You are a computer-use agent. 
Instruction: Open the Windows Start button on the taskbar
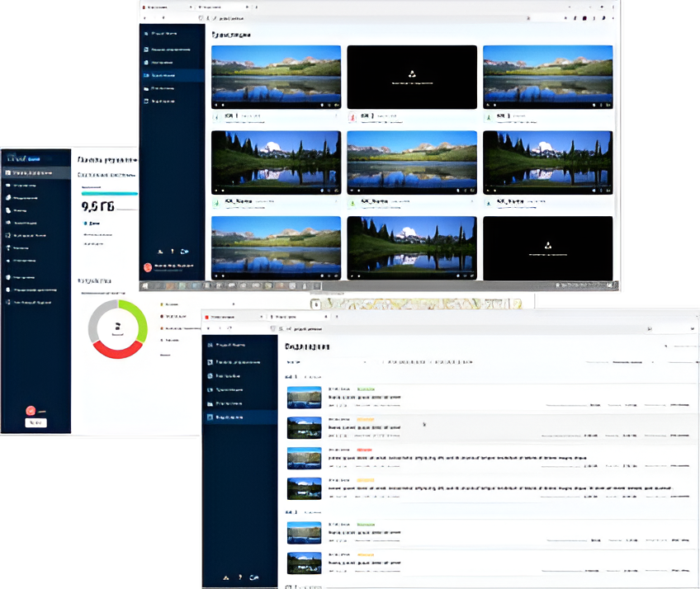coord(145,285)
